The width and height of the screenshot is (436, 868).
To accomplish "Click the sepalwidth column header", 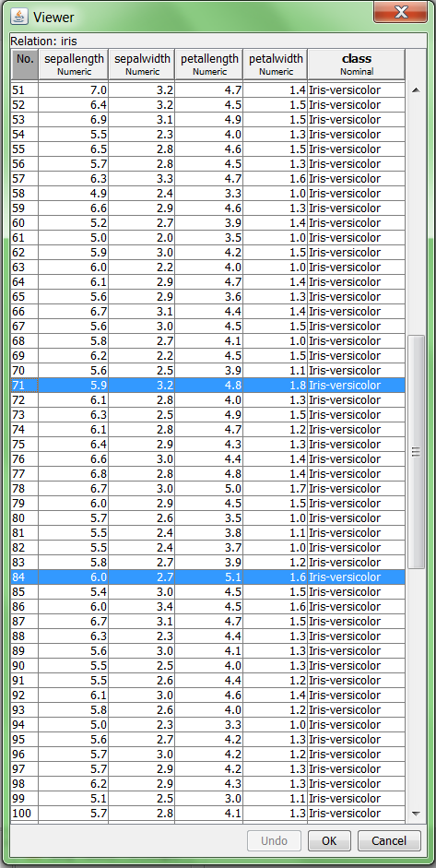I will 142,65.
